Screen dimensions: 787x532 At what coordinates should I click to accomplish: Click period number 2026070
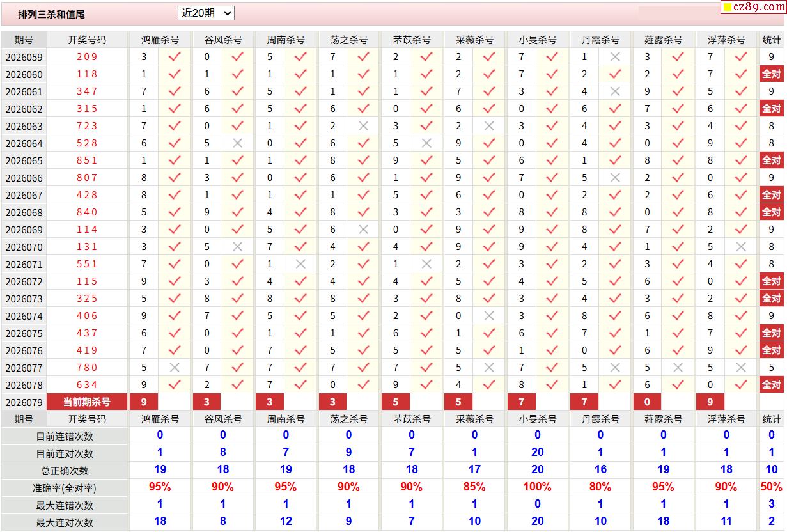coord(24,247)
